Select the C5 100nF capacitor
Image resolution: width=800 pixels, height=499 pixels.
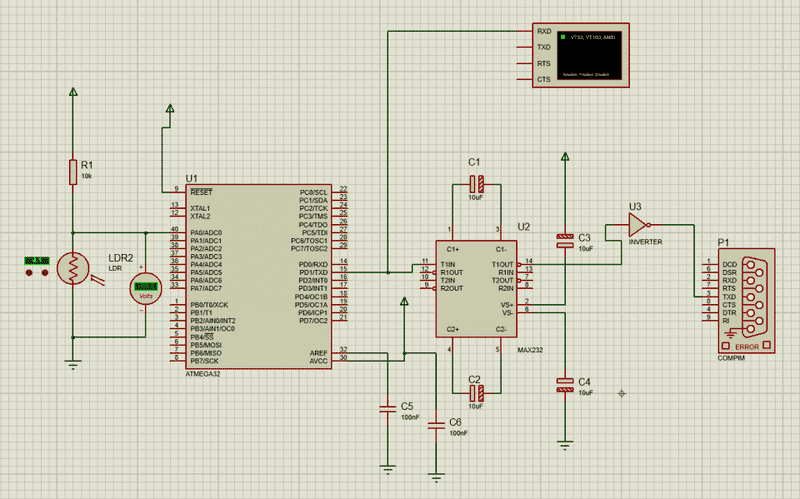pos(387,407)
